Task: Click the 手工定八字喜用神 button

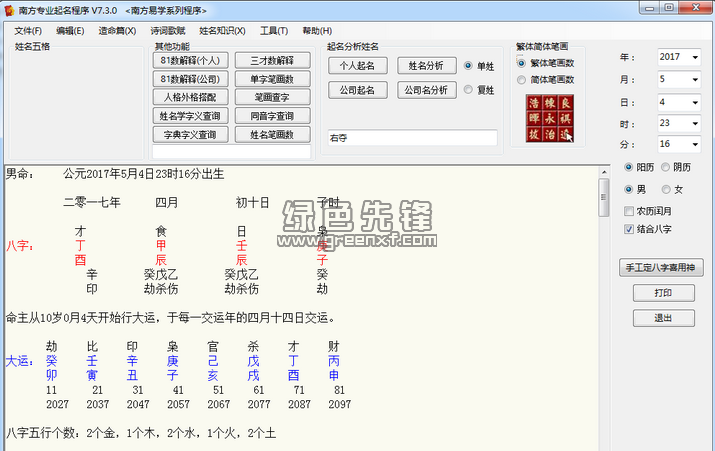Action: [661, 268]
